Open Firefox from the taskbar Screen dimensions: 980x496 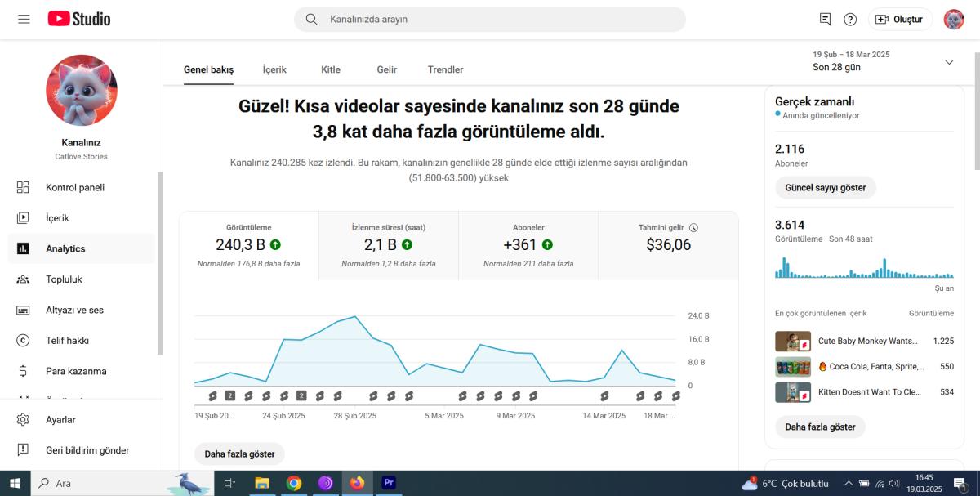tap(357, 483)
